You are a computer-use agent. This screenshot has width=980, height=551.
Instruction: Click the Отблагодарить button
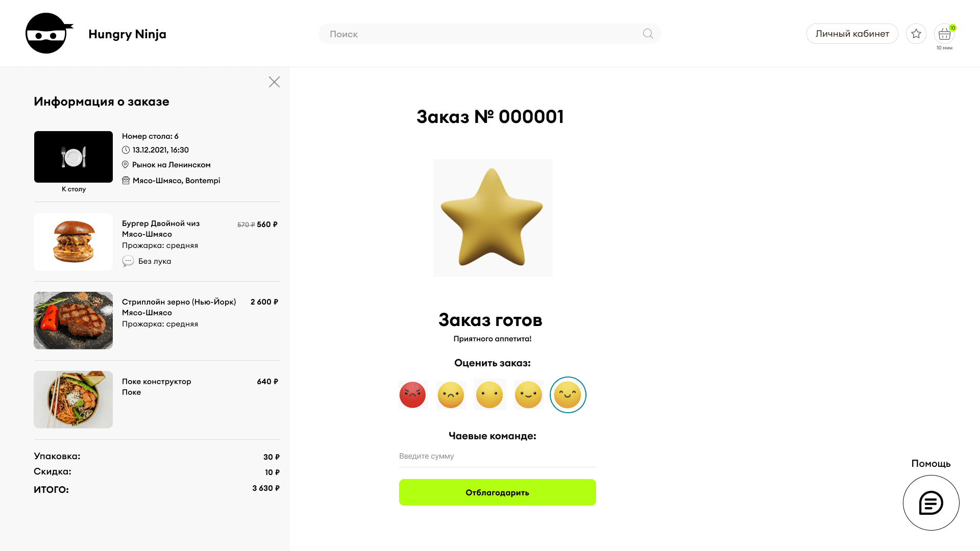point(497,492)
